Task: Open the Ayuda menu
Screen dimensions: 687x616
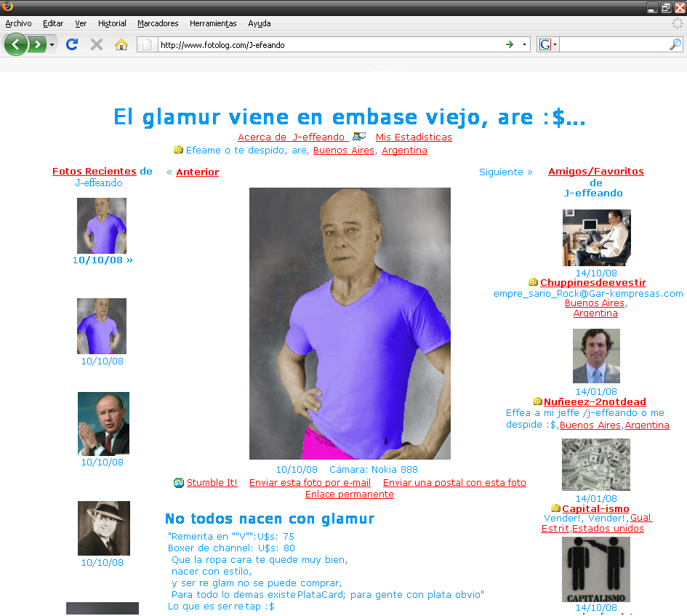Action: (x=260, y=23)
